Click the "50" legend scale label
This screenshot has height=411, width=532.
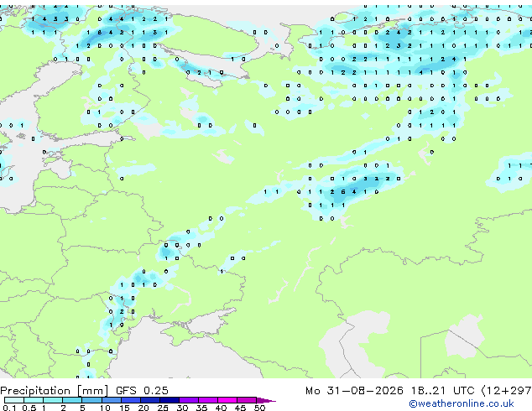[260, 408]
